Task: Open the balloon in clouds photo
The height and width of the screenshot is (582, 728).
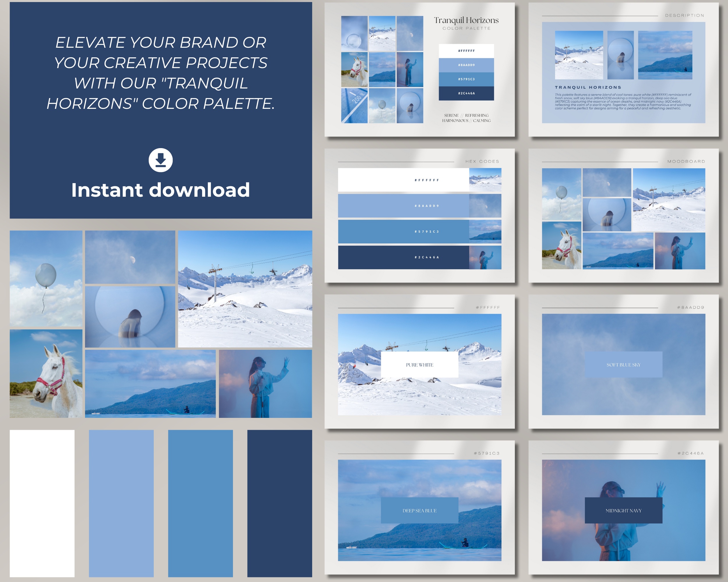Action: (46, 278)
